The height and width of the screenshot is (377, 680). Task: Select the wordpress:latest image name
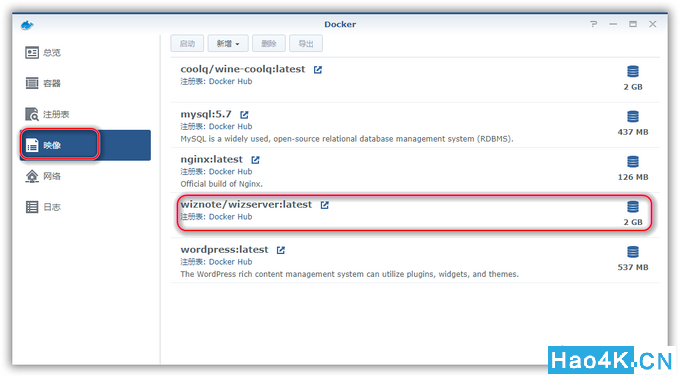point(225,250)
